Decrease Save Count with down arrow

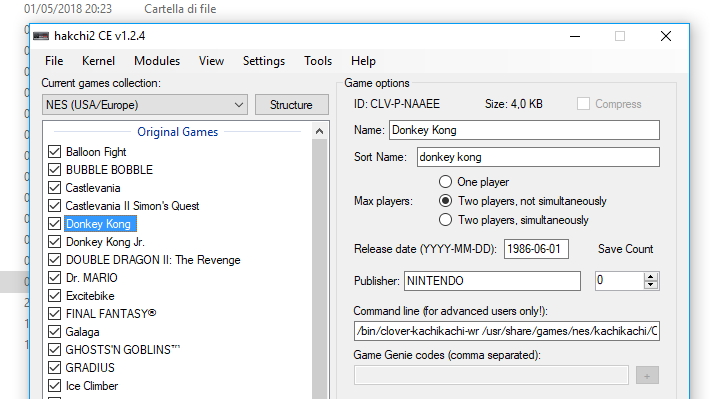point(651,285)
